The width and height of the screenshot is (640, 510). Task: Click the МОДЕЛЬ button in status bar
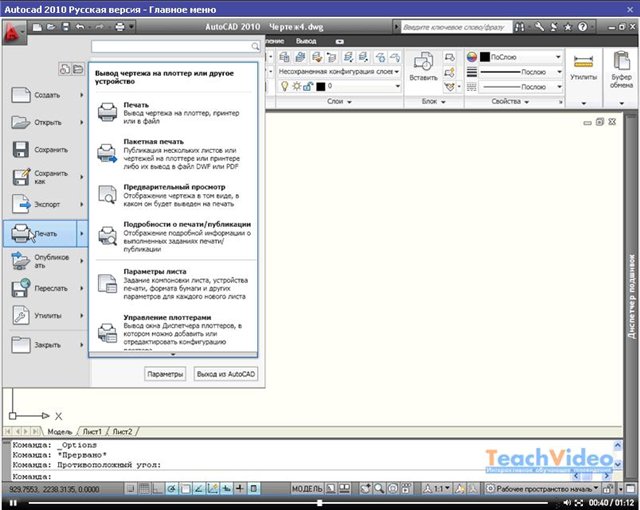tap(307, 488)
